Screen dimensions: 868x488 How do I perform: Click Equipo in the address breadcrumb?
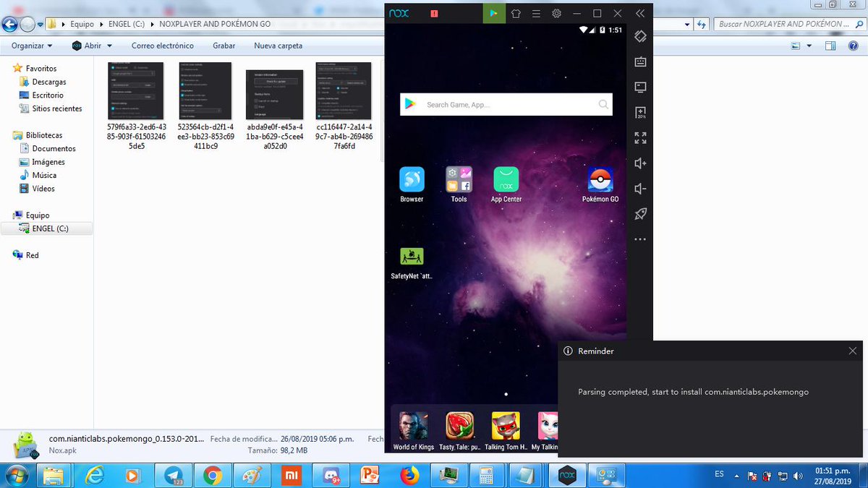coord(82,24)
